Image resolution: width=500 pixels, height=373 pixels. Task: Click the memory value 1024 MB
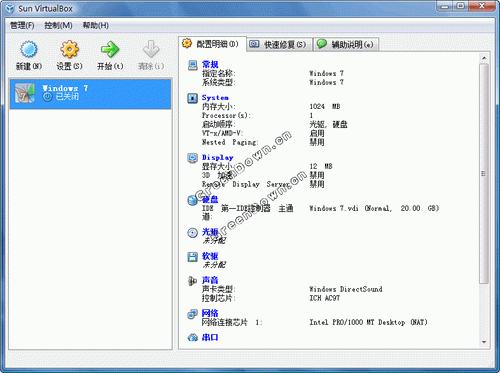[x=325, y=107]
